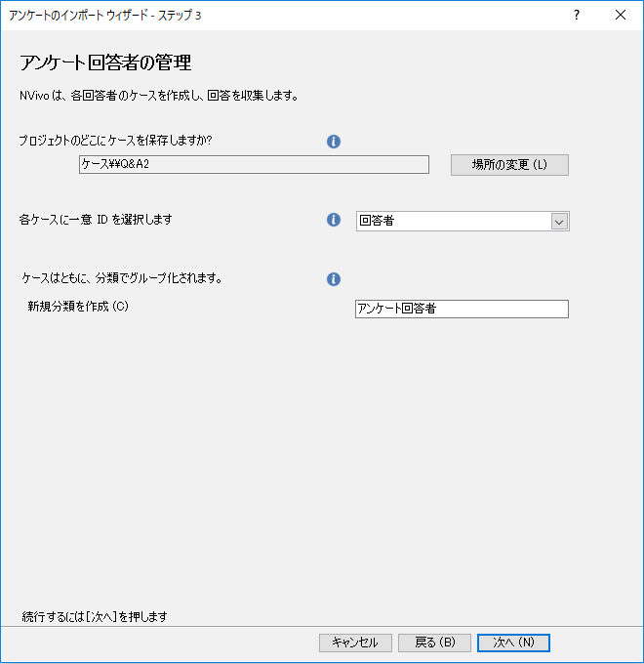Click the 続行するには[次へ]を押します hint text
Viewport: 644px width, 664px height.
pyautogui.click(x=95, y=616)
